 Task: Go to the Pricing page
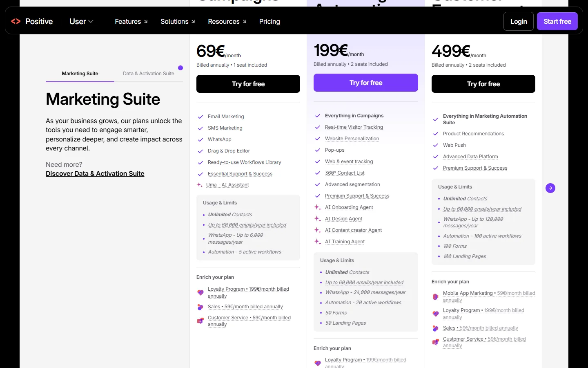tap(269, 21)
